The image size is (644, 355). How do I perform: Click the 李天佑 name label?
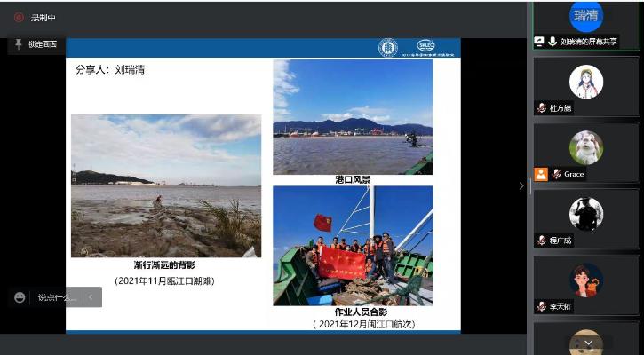[561, 306]
